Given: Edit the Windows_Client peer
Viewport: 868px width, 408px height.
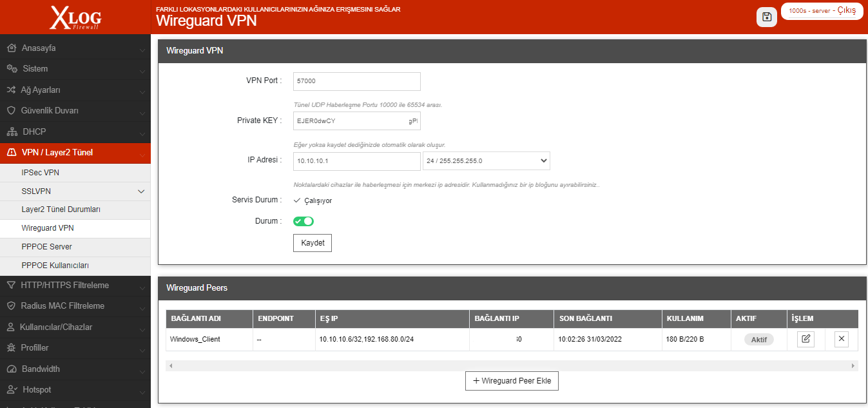Looking at the screenshot, I should click(805, 339).
